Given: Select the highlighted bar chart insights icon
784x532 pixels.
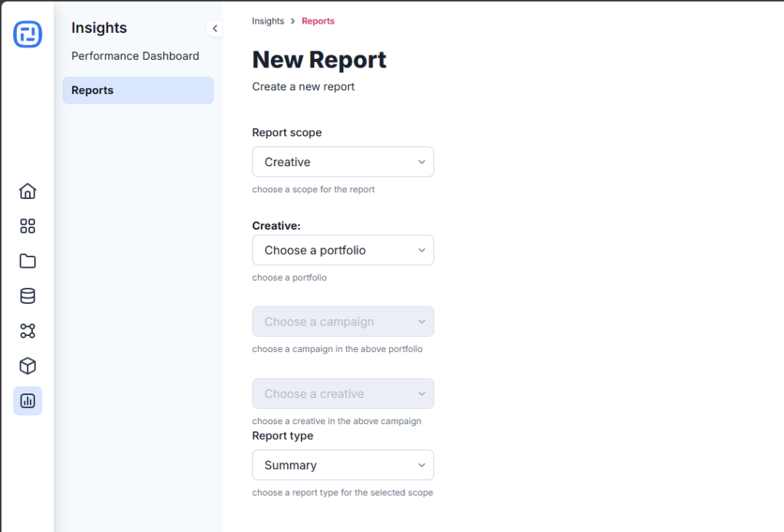Looking at the screenshot, I should click(x=28, y=400).
